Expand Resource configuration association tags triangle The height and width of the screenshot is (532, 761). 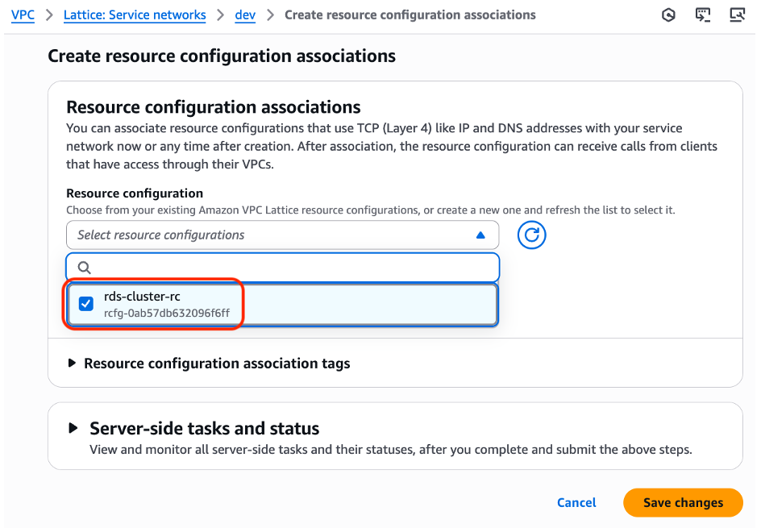coord(73,364)
